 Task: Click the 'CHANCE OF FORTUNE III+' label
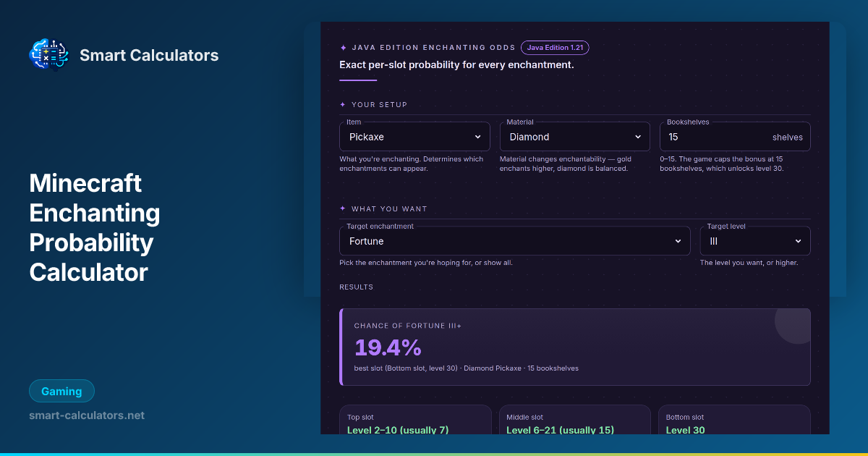coord(408,326)
